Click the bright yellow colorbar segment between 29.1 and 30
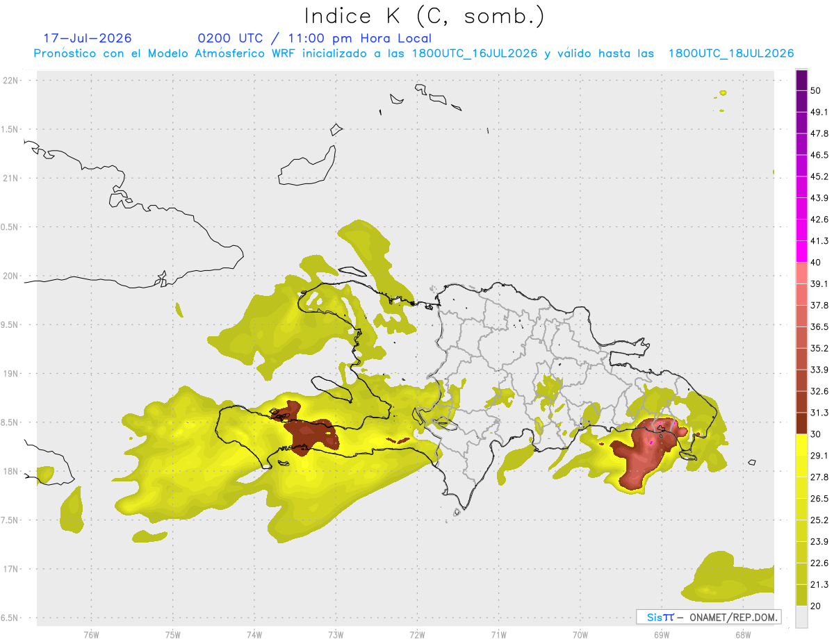The image size is (834, 644). [x=802, y=445]
